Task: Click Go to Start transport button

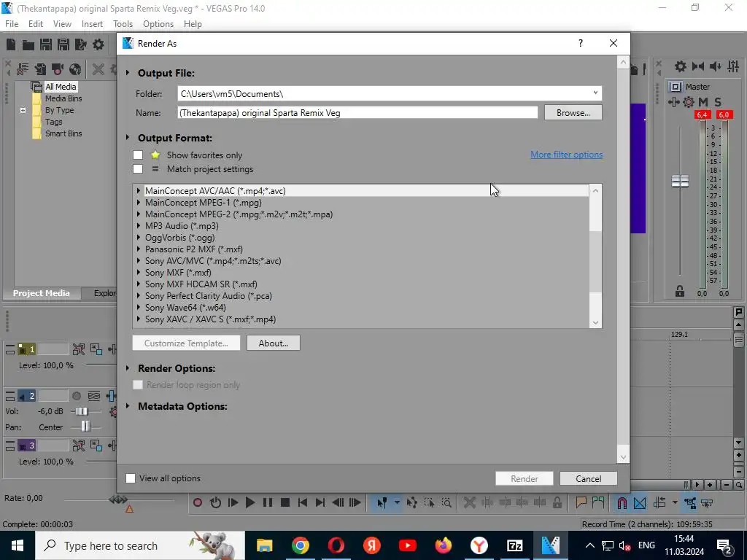Action: 303,502
